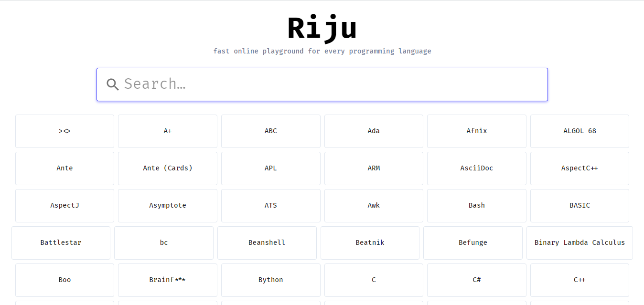The height and width of the screenshot is (305, 644).
Task: Choose the Awk language
Action: [374, 206]
